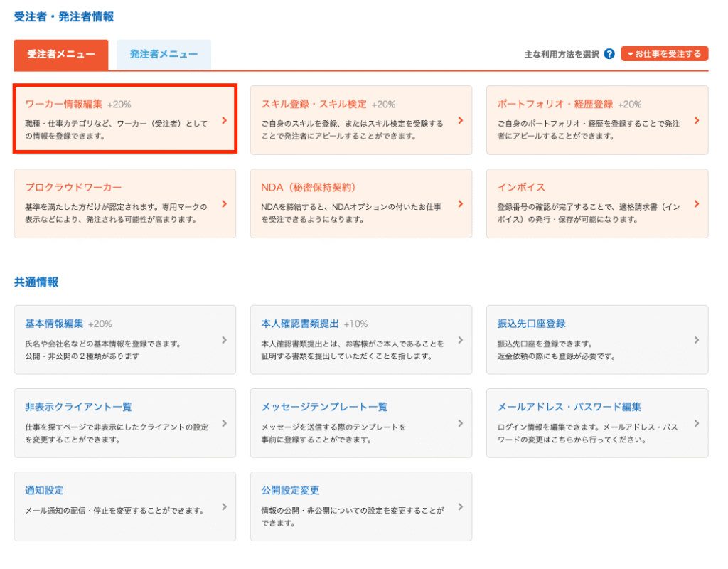
Task: Click arrow on ポートフォリオ・経歴登録 card
Action: [x=696, y=120]
